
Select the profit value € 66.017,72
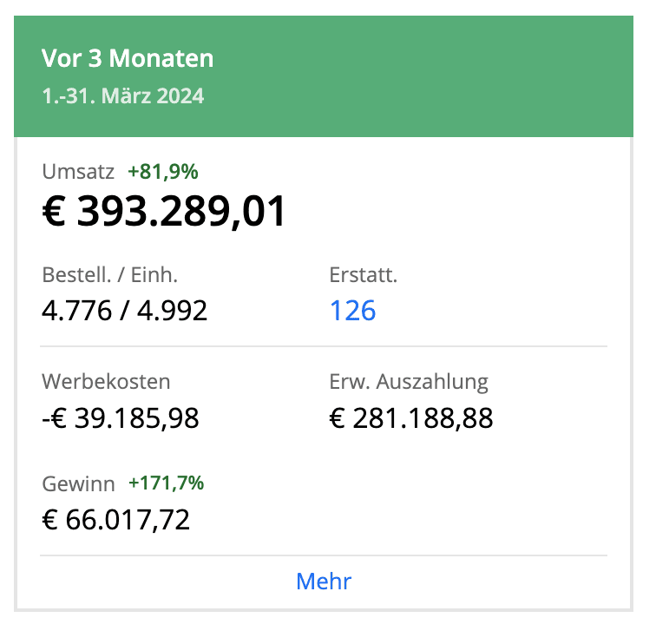116,519
